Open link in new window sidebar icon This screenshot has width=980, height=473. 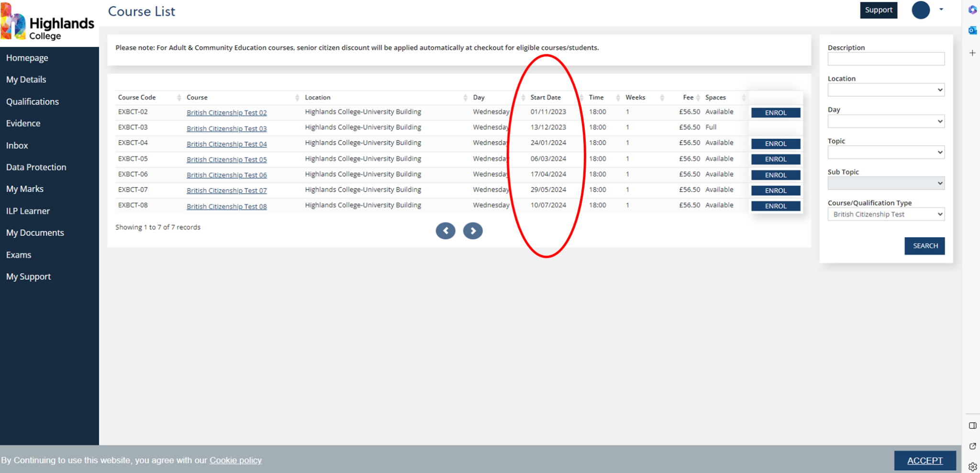click(972, 446)
